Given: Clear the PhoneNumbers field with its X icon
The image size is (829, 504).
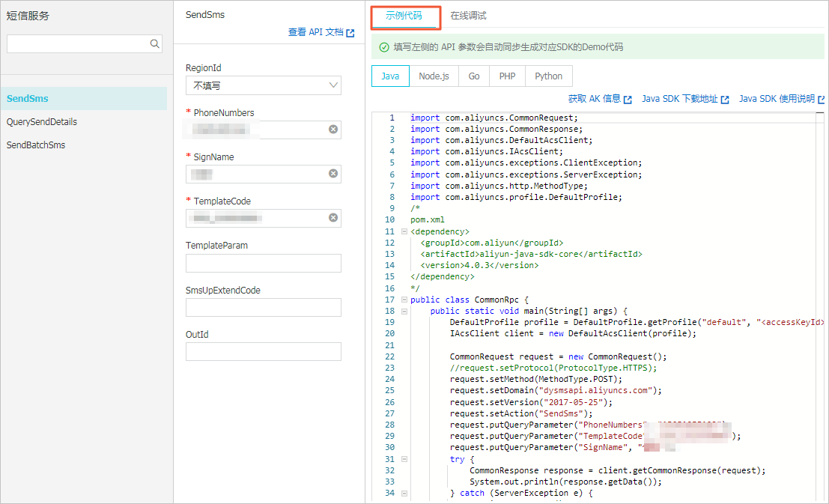Looking at the screenshot, I should (x=333, y=130).
